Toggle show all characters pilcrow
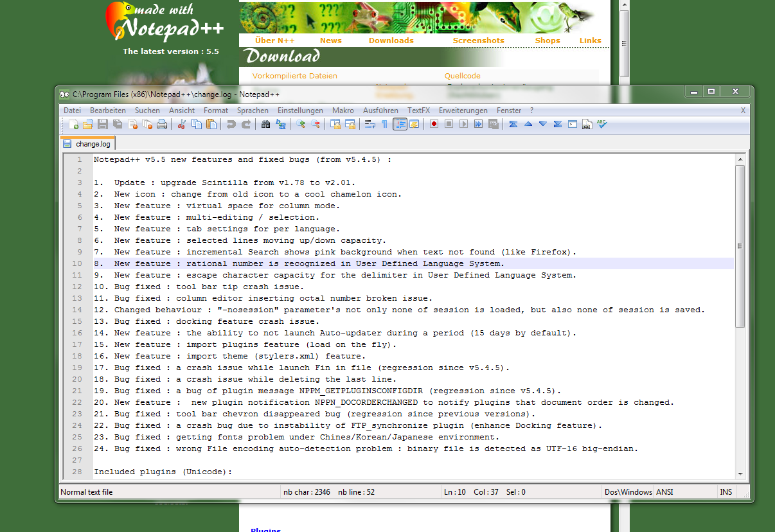This screenshot has height=532, width=775. (384, 124)
